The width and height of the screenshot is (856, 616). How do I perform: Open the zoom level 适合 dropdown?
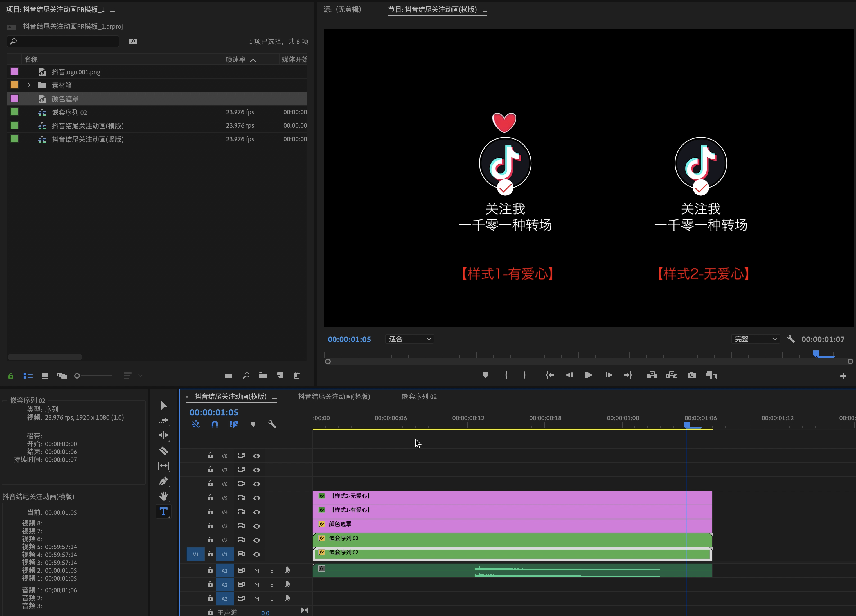tap(409, 339)
